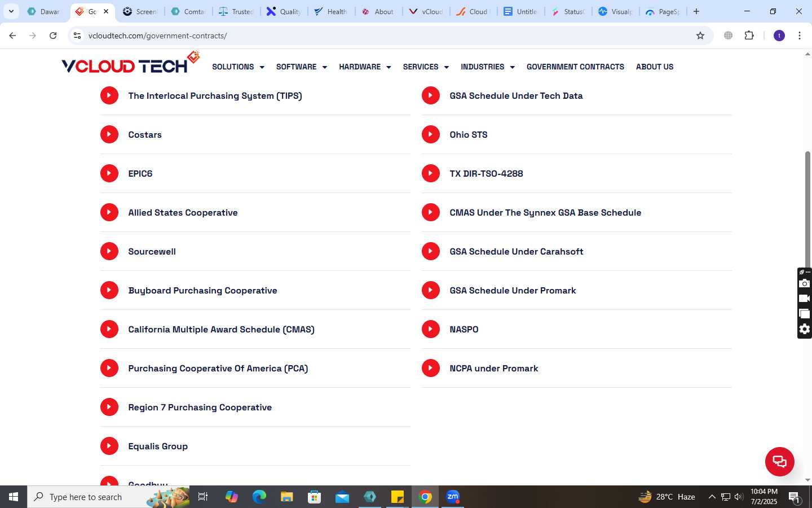
Task: Close the current Government Contracts tab
Action: (x=105, y=11)
